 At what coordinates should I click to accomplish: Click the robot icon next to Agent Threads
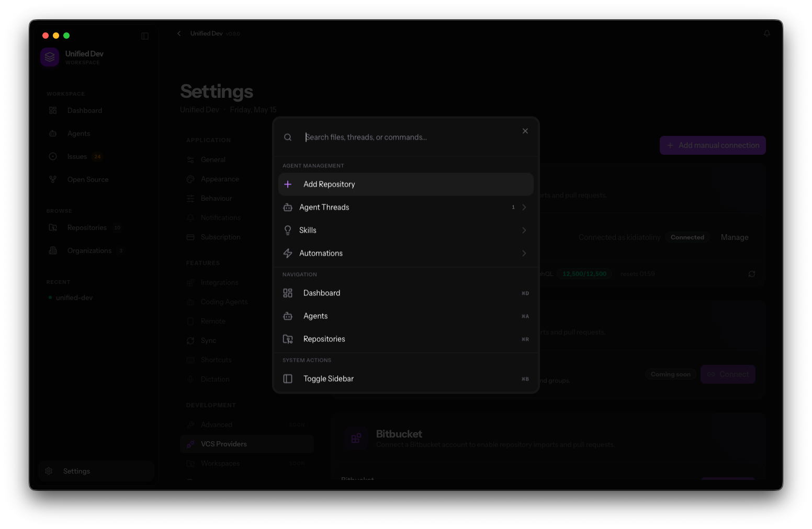288,208
